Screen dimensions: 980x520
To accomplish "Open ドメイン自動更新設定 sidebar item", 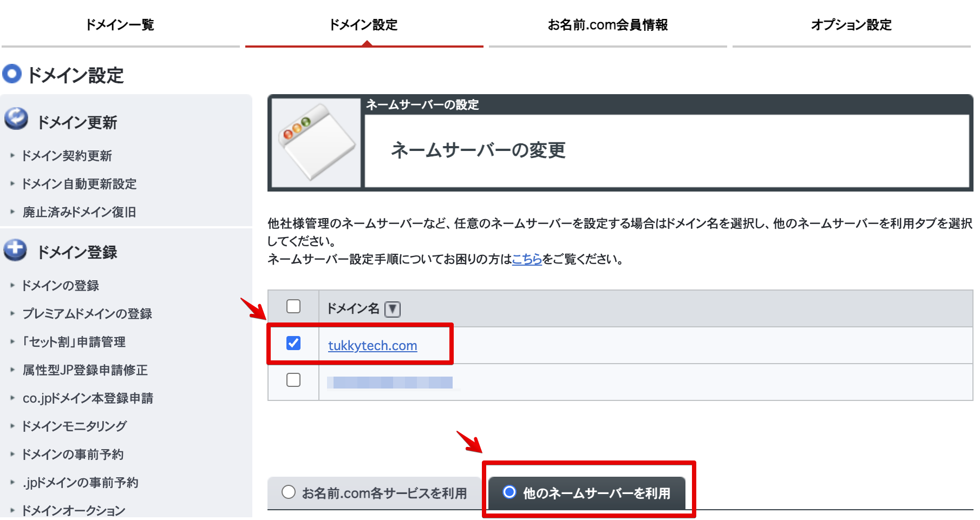I will [79, 184].
